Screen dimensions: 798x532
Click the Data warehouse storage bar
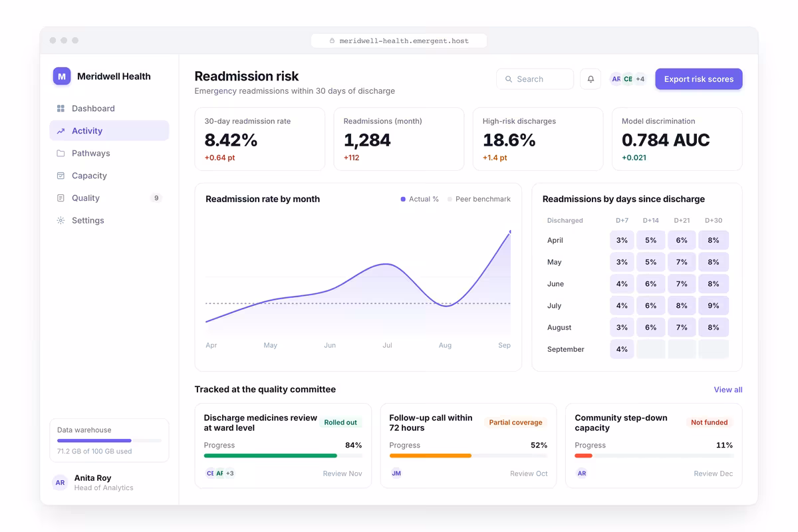109,441
